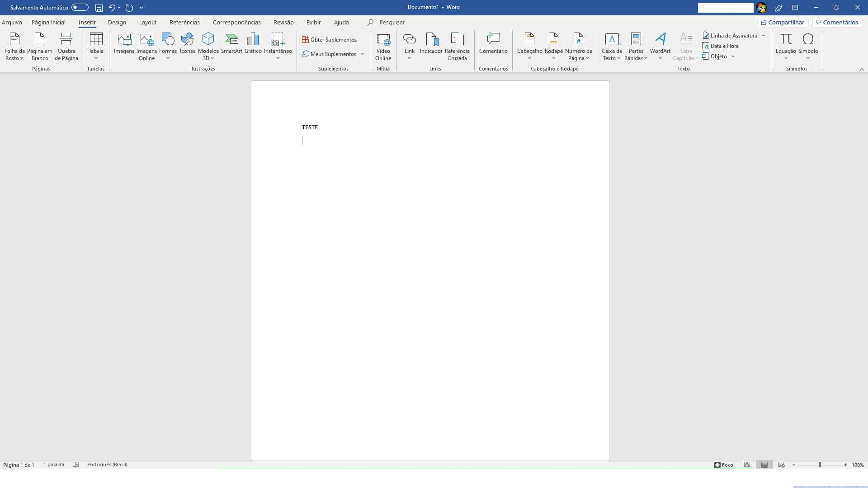The width and height of the screenshot is (868, 488).
Task: Add a Comentário from the ribbon
Action: [x=493, y=44]
